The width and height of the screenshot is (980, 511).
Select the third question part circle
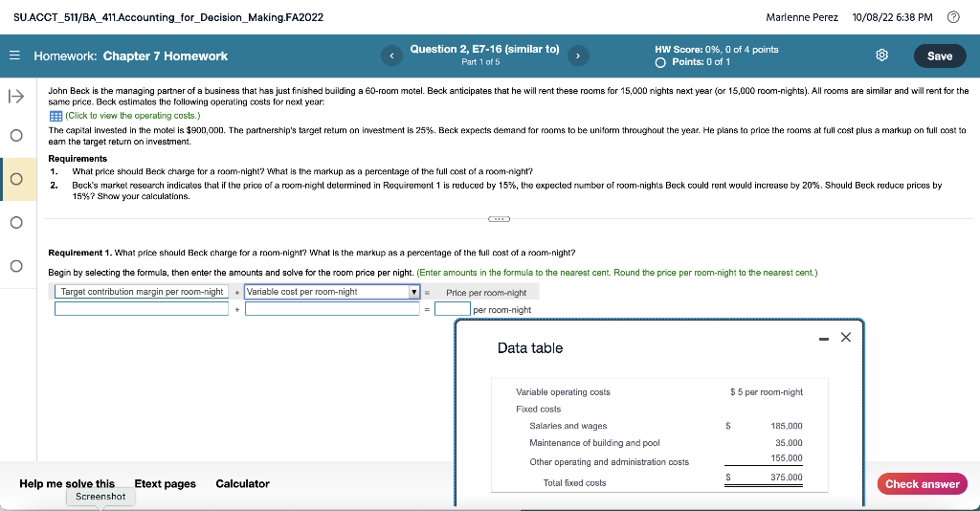pyautogui.click(x=16, y=222)
